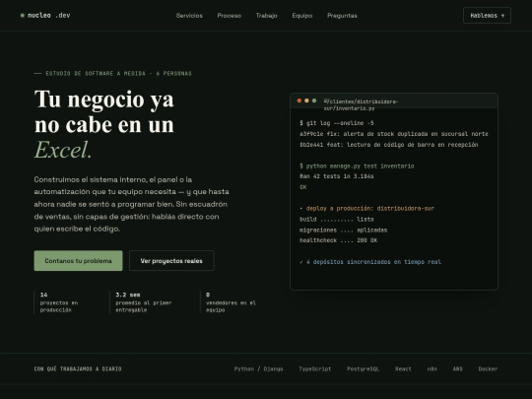
Task: Click the yellow terminal window dot
Action: (x=306, y=100)
